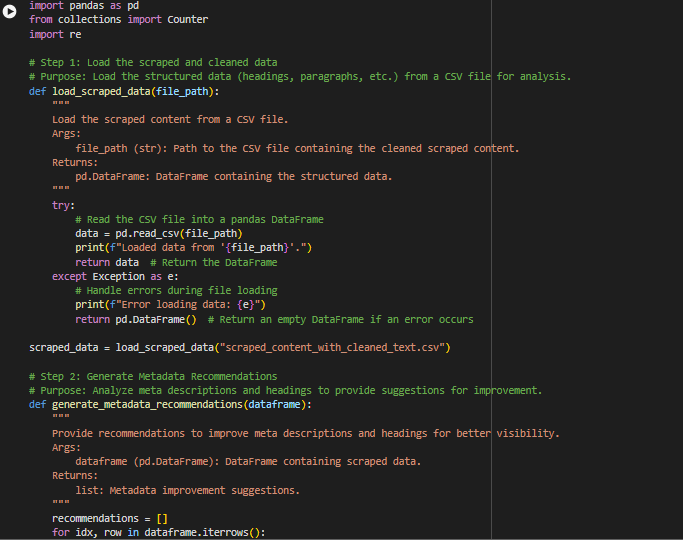The width and height of the screenshot is (683, 540).
Task: Click 'data = pd.read_csv(file_path)' line
Action: coord(159,233)
